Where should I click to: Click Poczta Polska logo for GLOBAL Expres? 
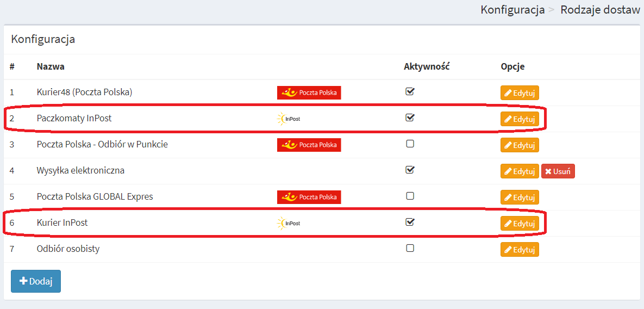point(309,197)
